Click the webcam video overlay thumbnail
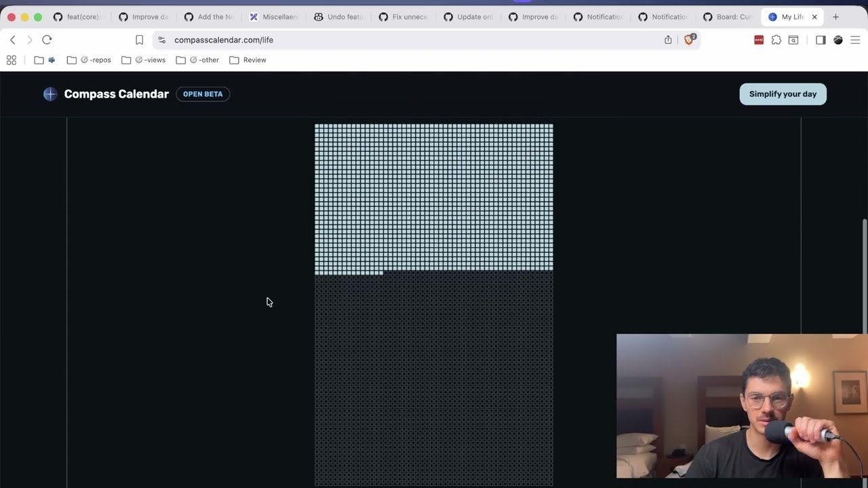Image resolution: width=868 pixels, height=488 pixels. tap(742, 406)
